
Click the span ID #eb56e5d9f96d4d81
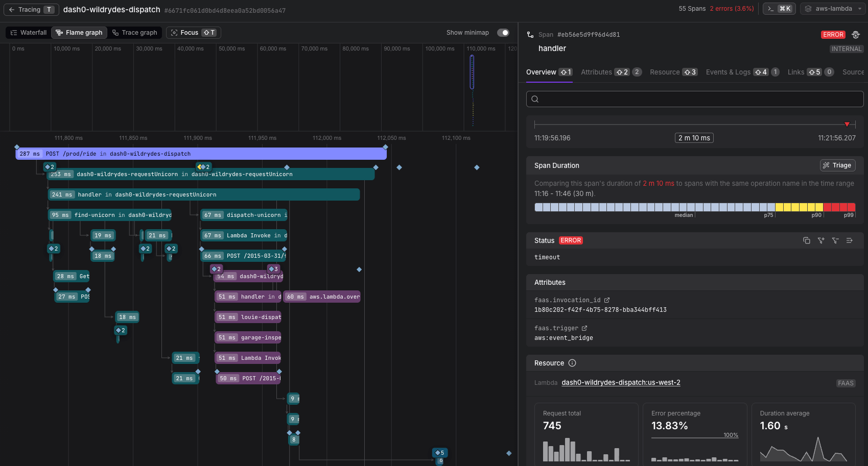tap(589, 35)
